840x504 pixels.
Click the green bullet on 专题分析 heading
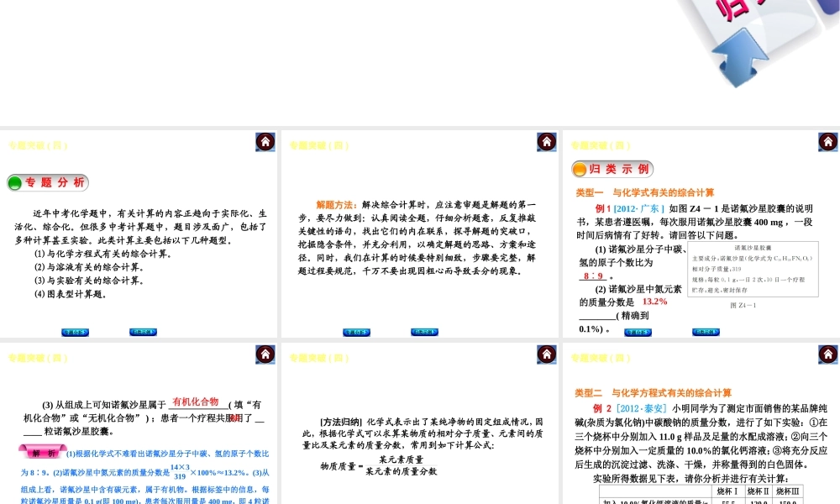(15, 183)
